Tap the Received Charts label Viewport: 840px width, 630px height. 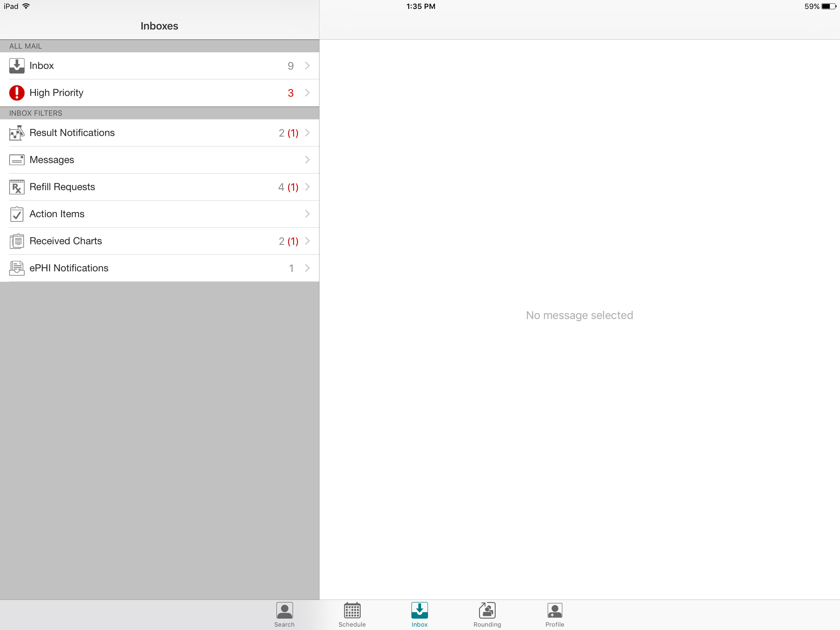(x=66, y=241)
